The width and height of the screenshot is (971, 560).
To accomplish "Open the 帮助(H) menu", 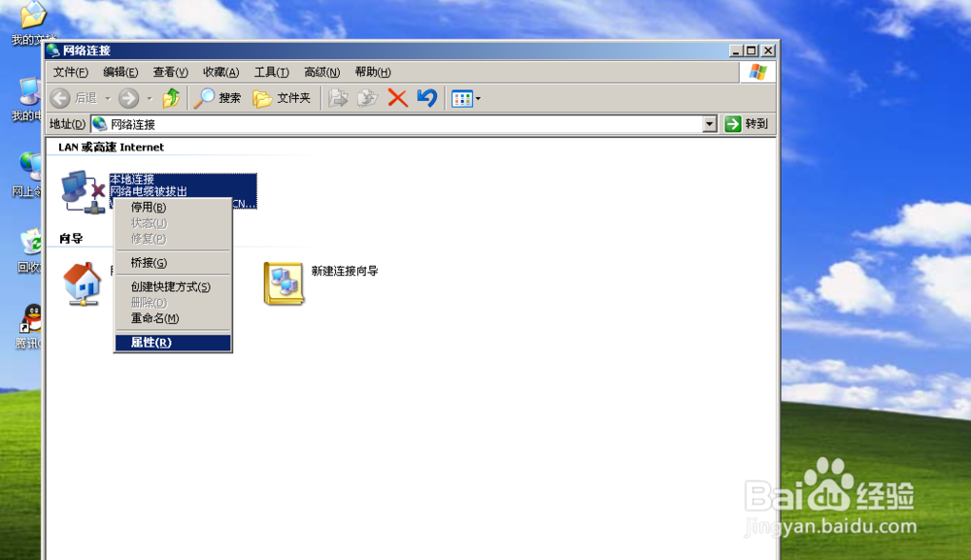I will click(x=373, y=73).
